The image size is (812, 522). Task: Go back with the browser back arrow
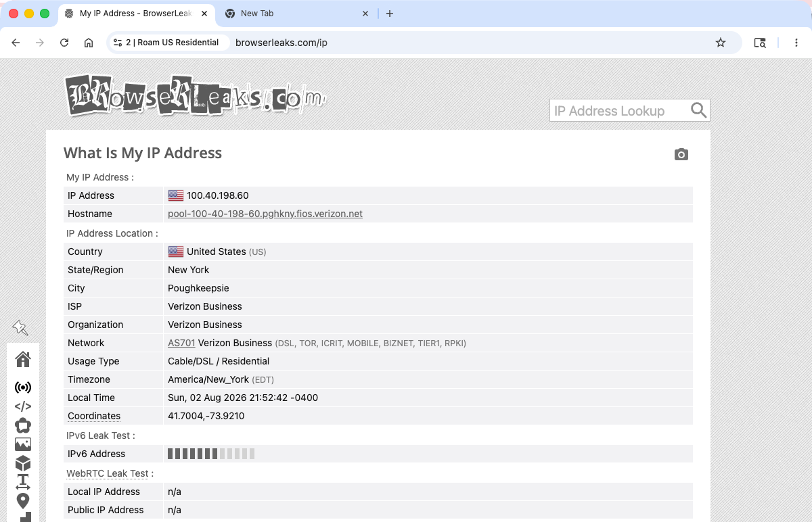(16, 43)
